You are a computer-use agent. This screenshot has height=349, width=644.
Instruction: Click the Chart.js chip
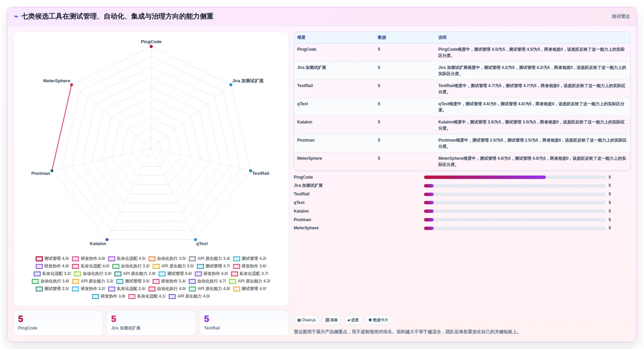307,320
